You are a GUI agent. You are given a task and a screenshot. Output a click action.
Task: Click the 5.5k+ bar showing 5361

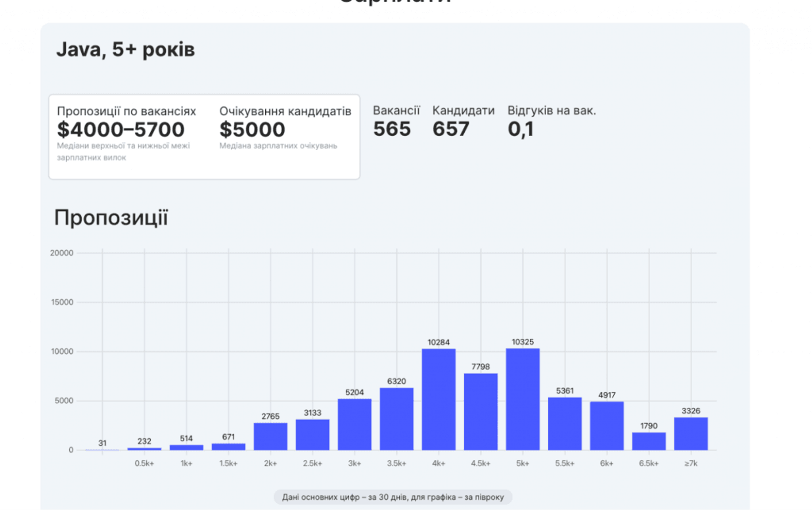click(565, 424)
